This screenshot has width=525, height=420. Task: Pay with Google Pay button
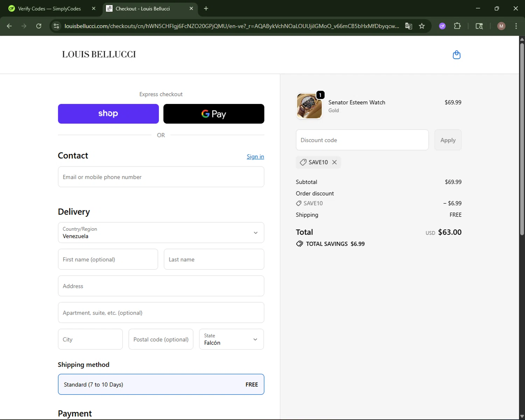214,114
